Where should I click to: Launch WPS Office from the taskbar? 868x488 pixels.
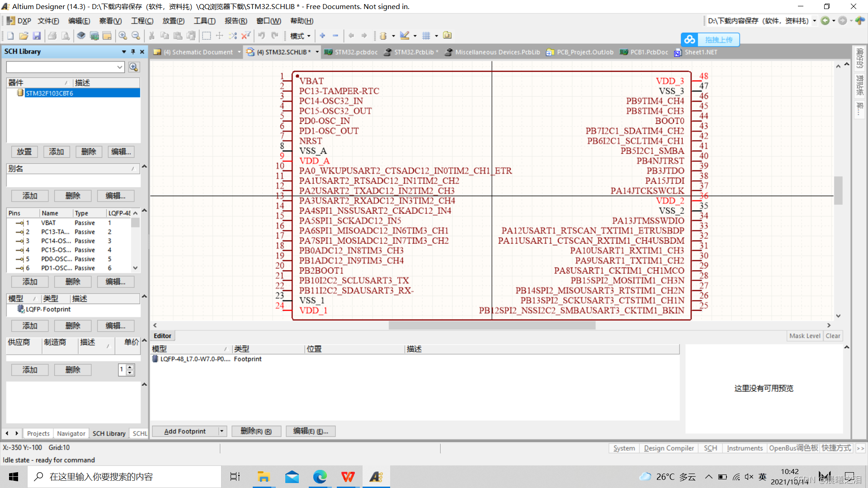coord(348,477)
